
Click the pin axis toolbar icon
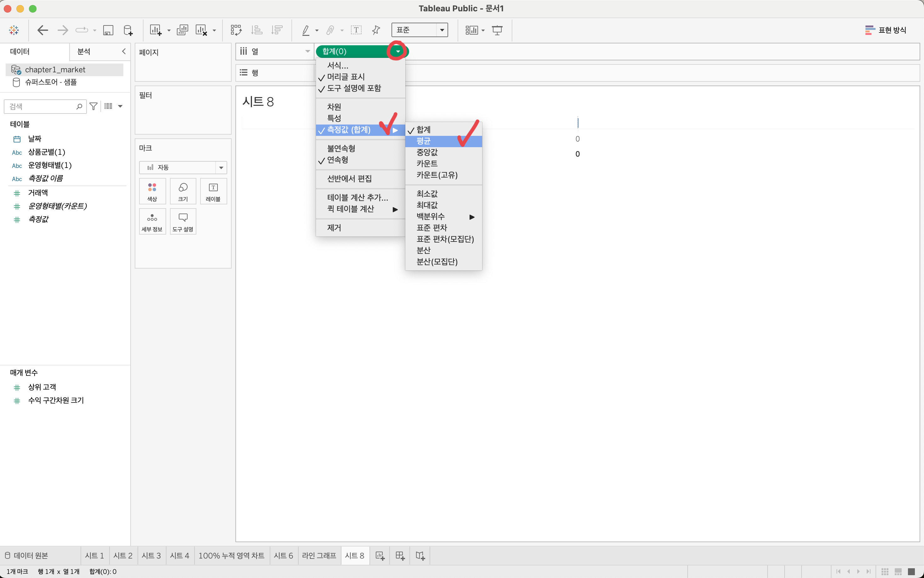tap(376, 30)
